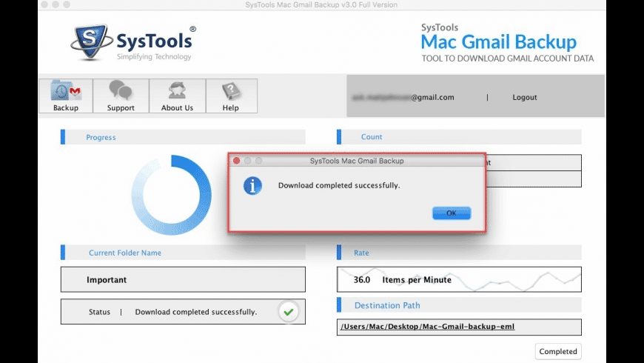Close the SysTools Mac Gmail Backup dialog
The height and width of the screenshot is (363, 644).
[237, 161]
